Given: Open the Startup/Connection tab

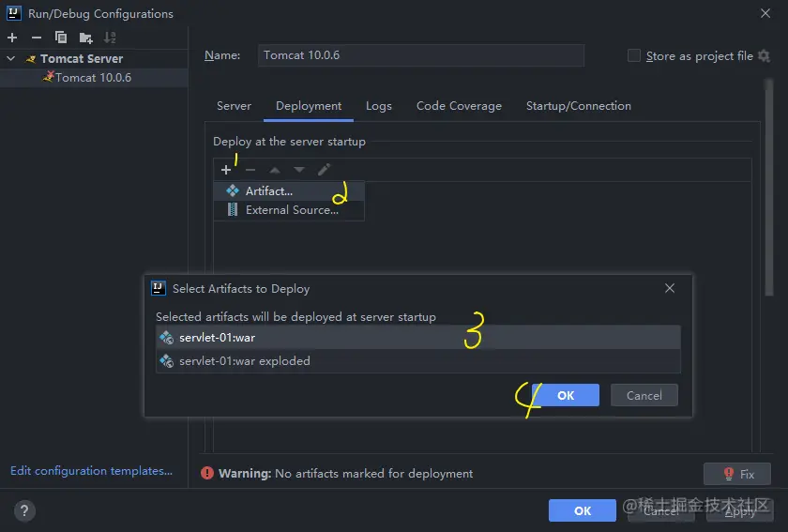Looking at the screenshot, I should [579, 106].
